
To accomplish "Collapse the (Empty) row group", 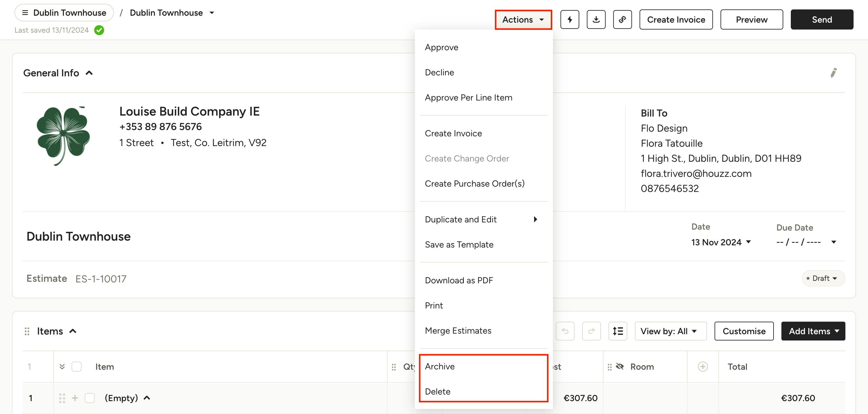I will [x=147, y=398].
